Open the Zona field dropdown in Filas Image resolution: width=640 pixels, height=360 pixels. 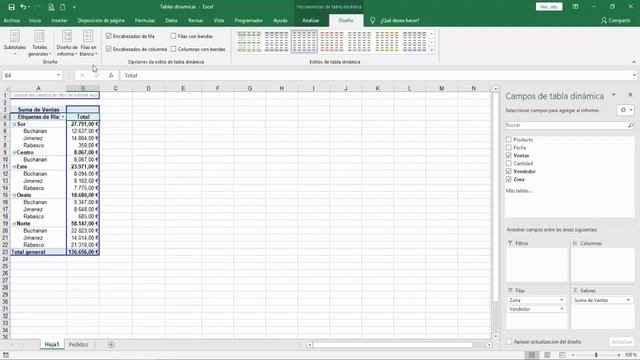562,300
